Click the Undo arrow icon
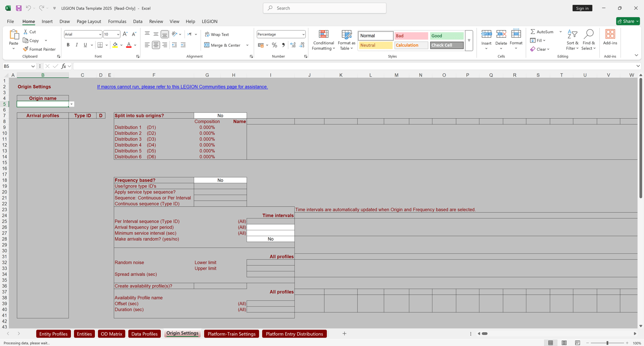The height and width of the screenshot is (346, 644). tap(28, 8)
